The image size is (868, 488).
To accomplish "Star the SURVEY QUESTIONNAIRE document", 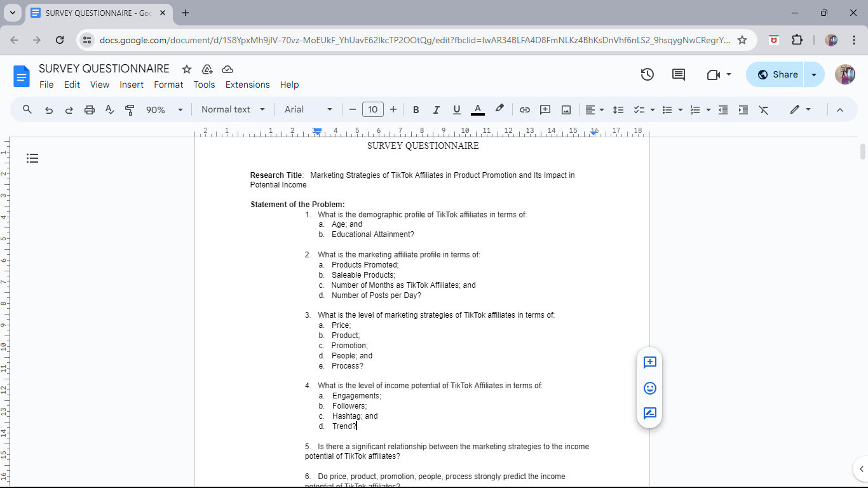I will point(187,69).
